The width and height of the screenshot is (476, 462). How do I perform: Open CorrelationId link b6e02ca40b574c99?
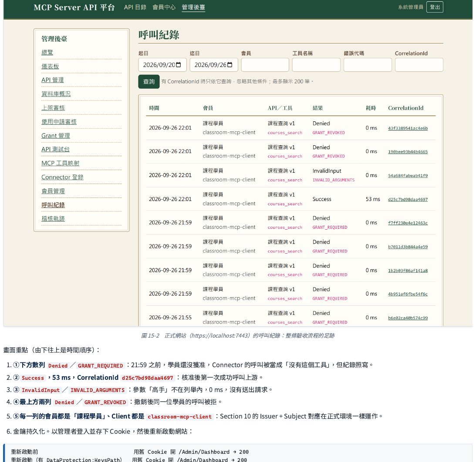(x=408, y=318)
